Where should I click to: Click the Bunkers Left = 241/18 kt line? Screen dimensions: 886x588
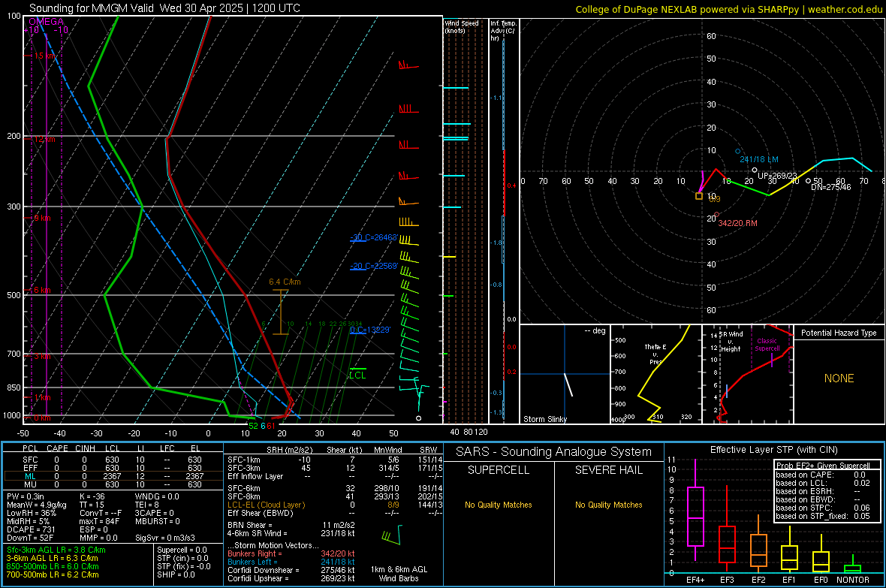pos(291,562)
